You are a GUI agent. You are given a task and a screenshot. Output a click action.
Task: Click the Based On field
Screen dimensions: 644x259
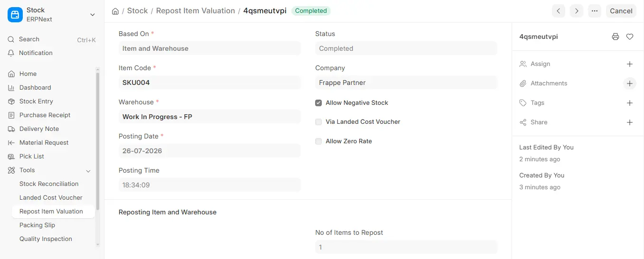tap(210, 48)
